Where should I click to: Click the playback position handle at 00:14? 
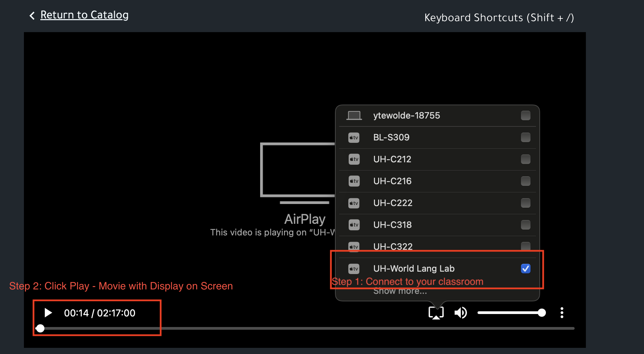tap(40, 328)
